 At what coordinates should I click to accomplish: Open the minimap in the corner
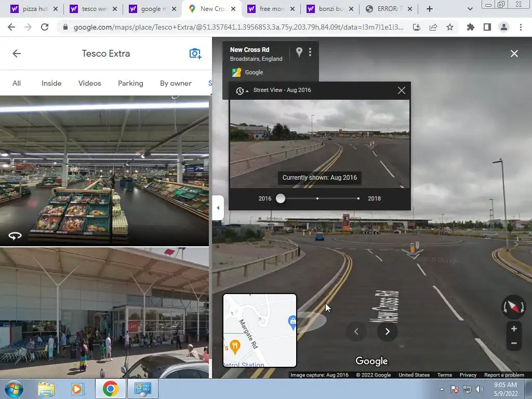tap(260, 330)
